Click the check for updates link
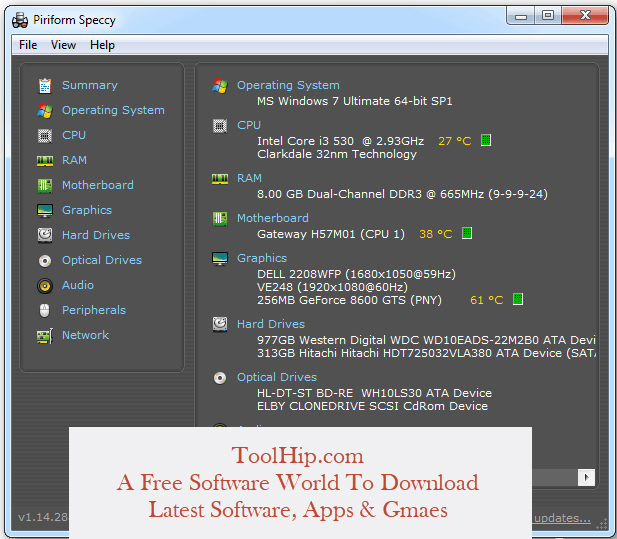This screenshot has width=617, height=539. coord(562,518)
